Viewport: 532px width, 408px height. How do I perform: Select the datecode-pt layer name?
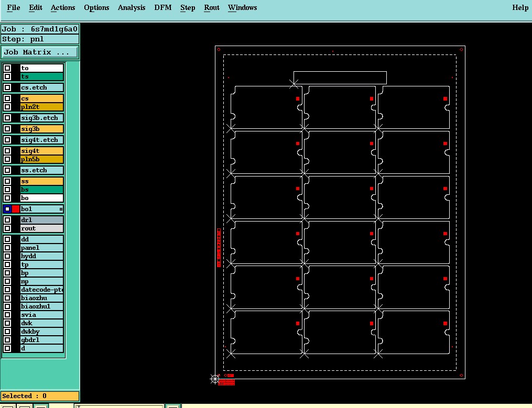click(x=42, y=290)
